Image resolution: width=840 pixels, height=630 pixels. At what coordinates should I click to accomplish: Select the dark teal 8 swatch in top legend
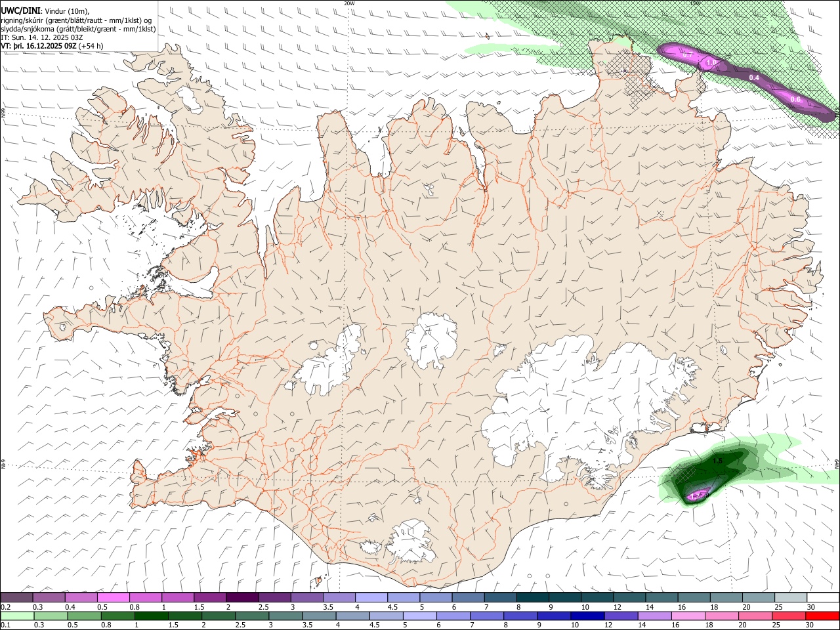pyautogui.click(x=532, y=598)
